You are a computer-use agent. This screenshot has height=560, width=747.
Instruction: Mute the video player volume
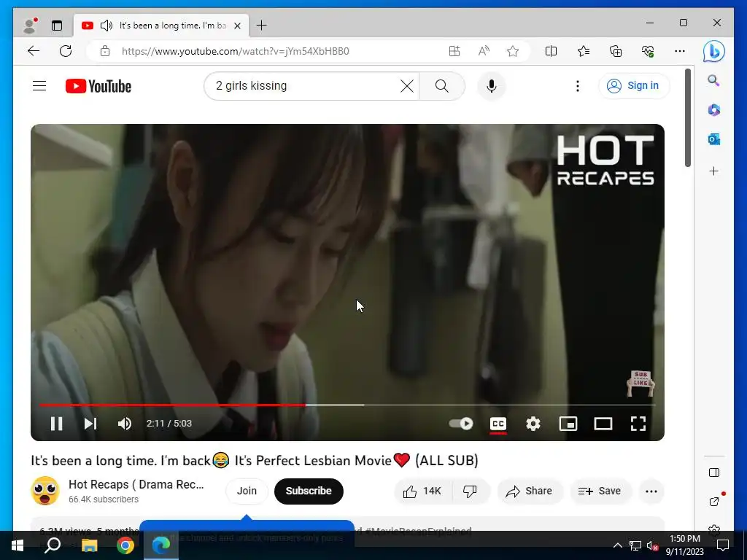tap(124, 424)
